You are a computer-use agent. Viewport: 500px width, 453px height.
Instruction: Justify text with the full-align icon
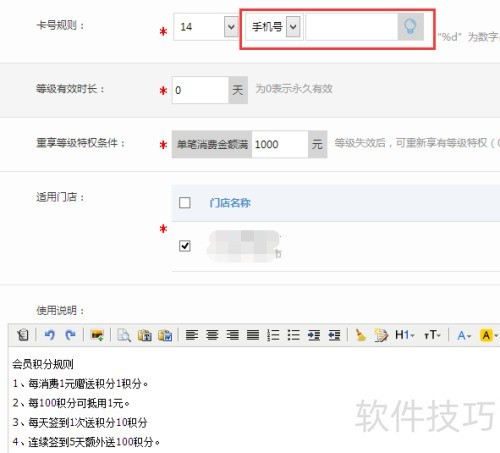pyautogui.click(x=253, y=335)
